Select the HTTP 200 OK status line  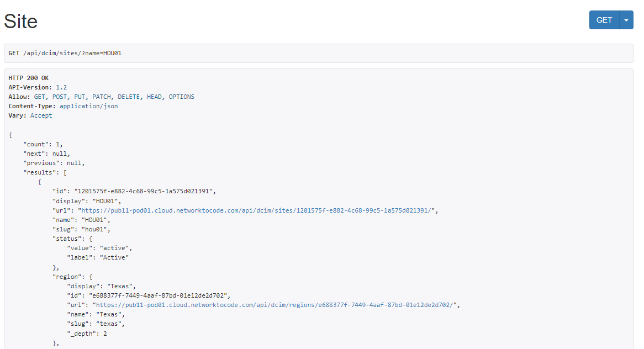pyautogui.click(x=29, y=78)
